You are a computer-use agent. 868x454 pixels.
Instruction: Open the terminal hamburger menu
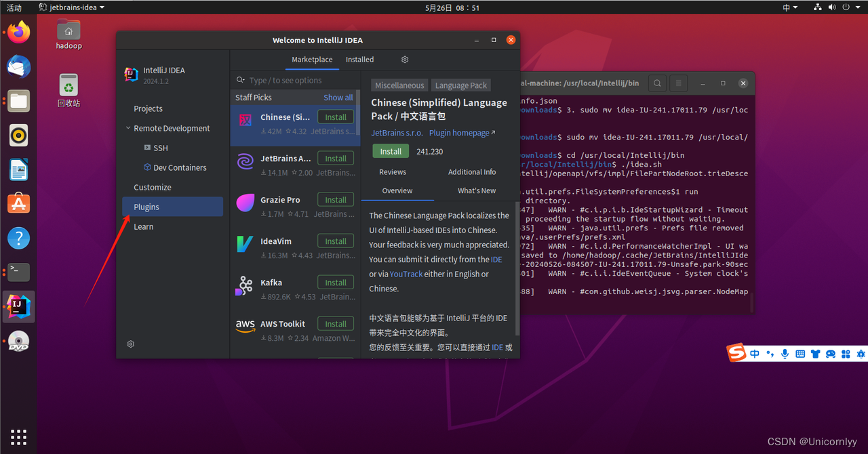678,83
